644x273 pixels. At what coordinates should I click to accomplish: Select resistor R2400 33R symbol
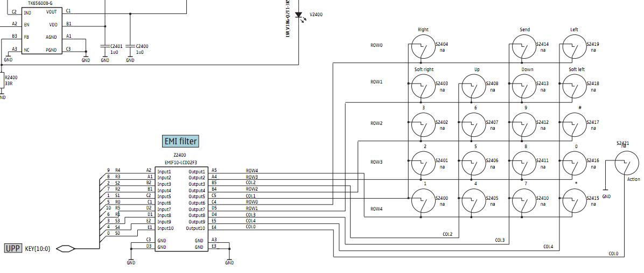(2, 80)
